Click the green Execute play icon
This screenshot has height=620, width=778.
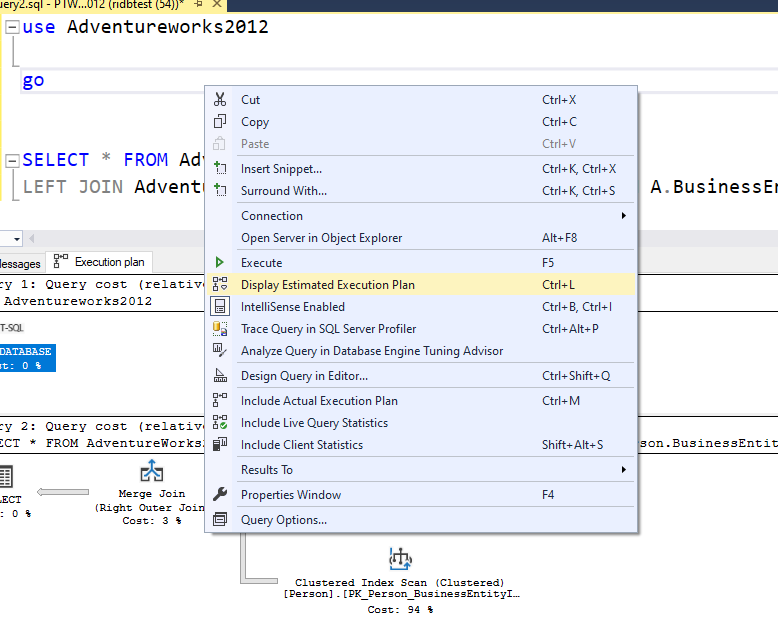point(219,262)
